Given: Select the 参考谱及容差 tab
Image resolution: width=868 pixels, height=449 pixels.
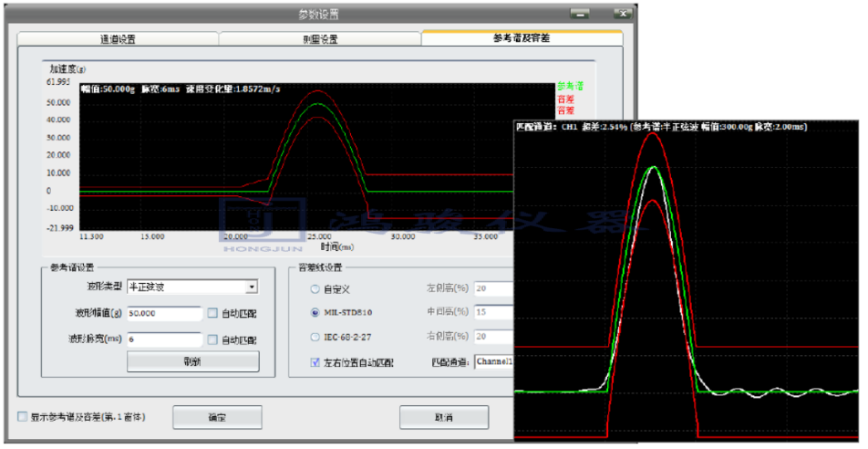Looking at the screenshot, I should (x=522, y=38).
